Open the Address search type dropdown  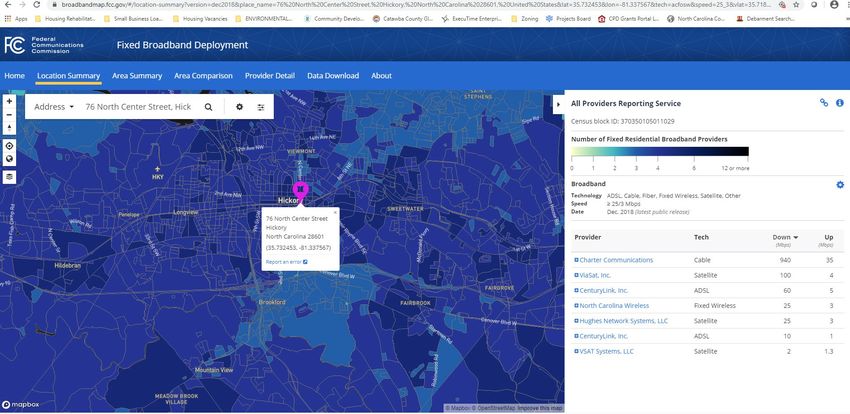tap(54, 107)
